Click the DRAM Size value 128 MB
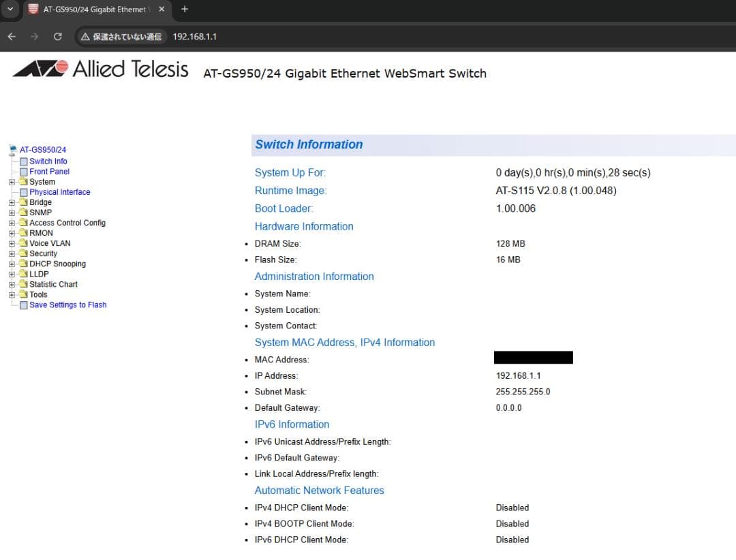The height and width of the screenshot is (560, 736). point(510,244)
